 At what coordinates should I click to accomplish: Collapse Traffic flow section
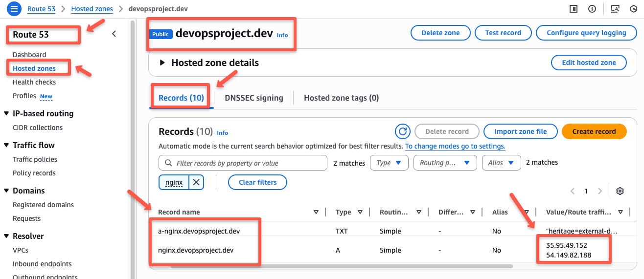point(6,145)
